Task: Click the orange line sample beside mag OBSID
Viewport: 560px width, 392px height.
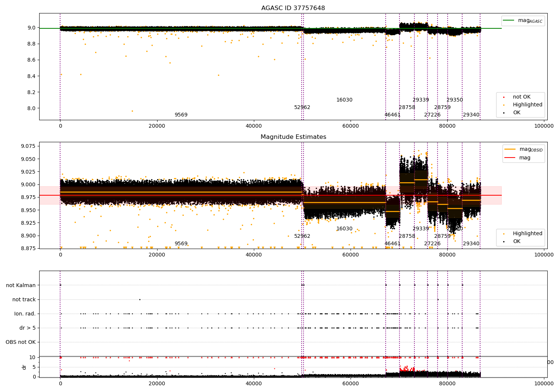Action: pos(510,149)
